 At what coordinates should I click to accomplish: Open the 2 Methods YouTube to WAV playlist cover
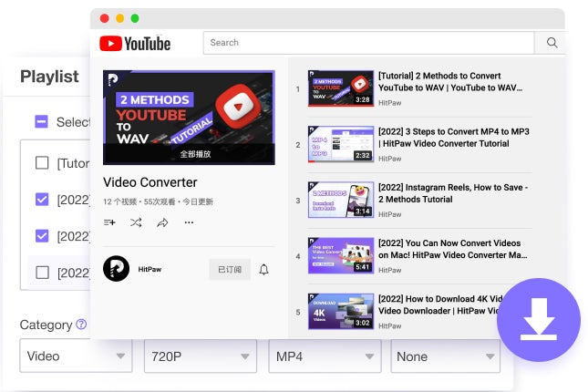(189, 118)
